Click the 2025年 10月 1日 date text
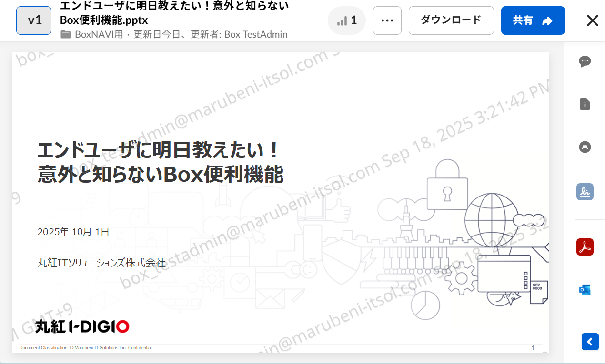This screenshot has width=605, height=364. point(73,232)
